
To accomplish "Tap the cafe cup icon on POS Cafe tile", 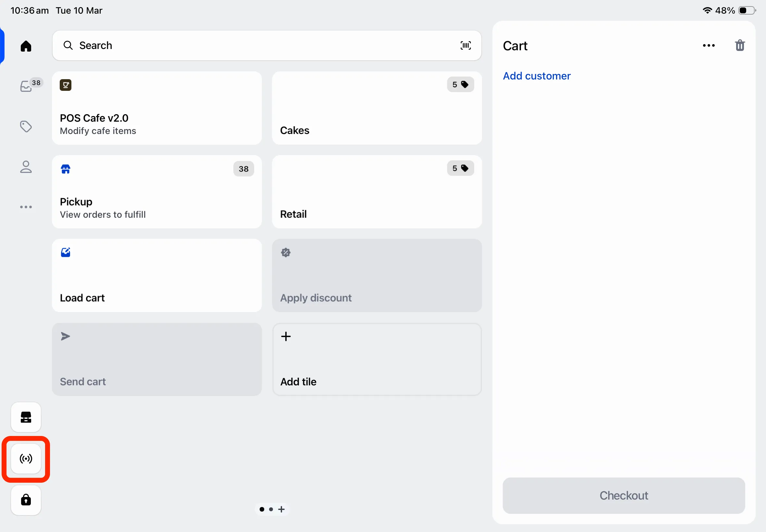I will [x=65, y=85].
